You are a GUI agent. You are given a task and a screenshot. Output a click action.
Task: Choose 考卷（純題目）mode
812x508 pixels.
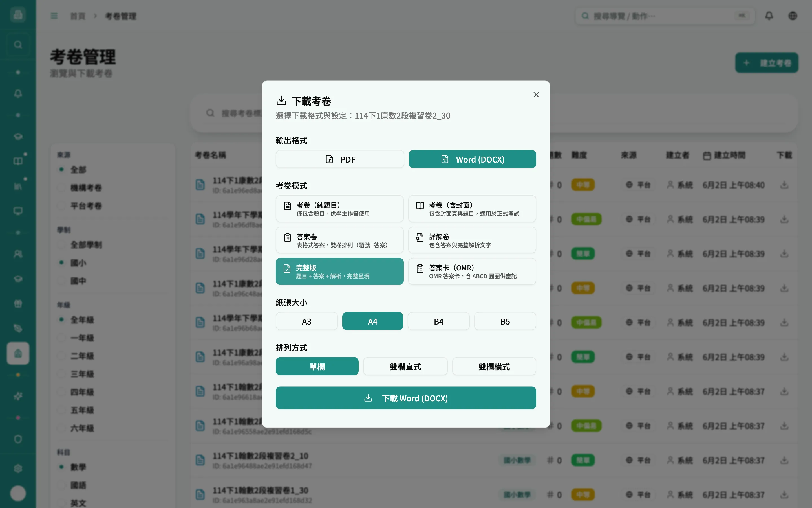339,209
